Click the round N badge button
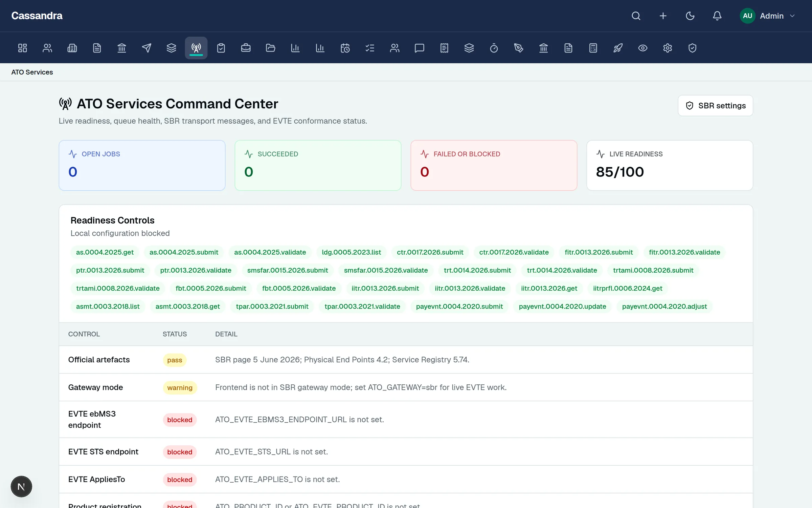The width and height of the screenshot is (812, 508). [x=21, y=487]
